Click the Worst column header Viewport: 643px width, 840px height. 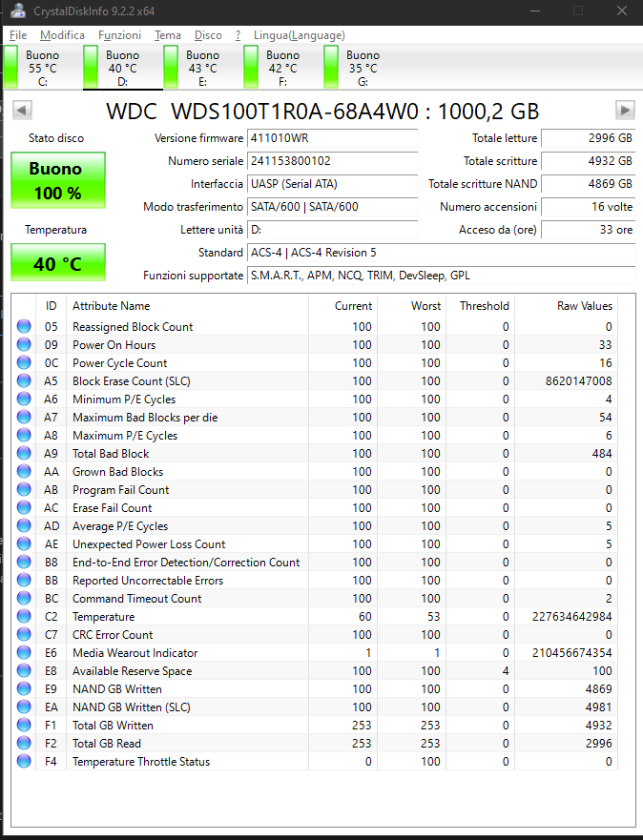[411, 306]
